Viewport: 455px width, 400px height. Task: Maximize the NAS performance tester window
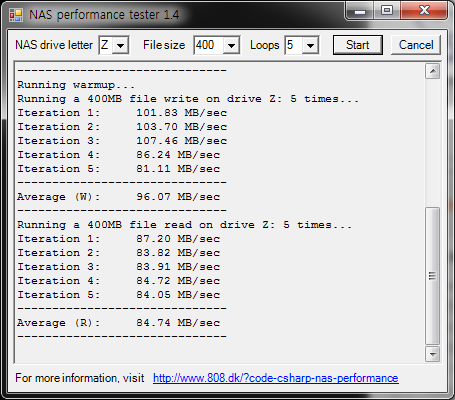pos(387,11)
